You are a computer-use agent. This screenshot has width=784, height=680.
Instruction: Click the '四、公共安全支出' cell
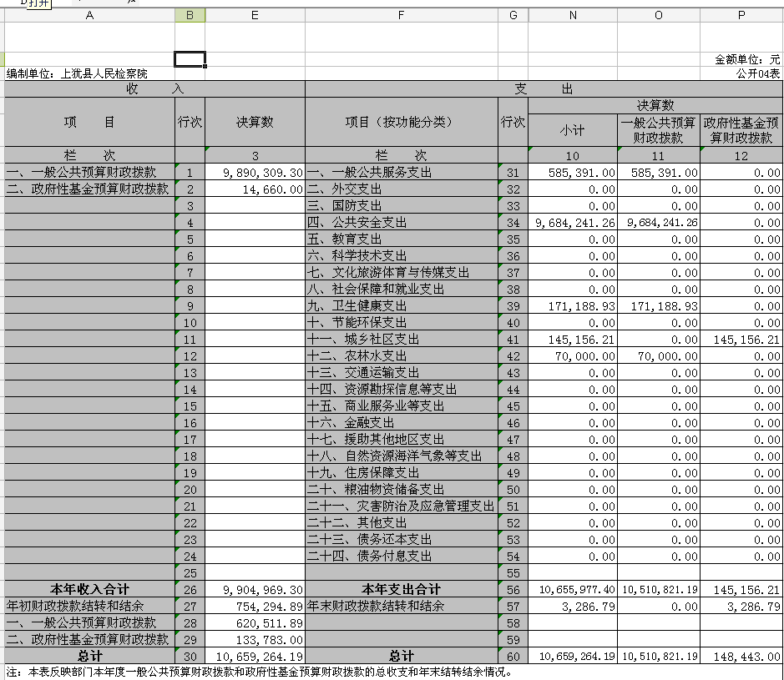click(x=402, y=222)
